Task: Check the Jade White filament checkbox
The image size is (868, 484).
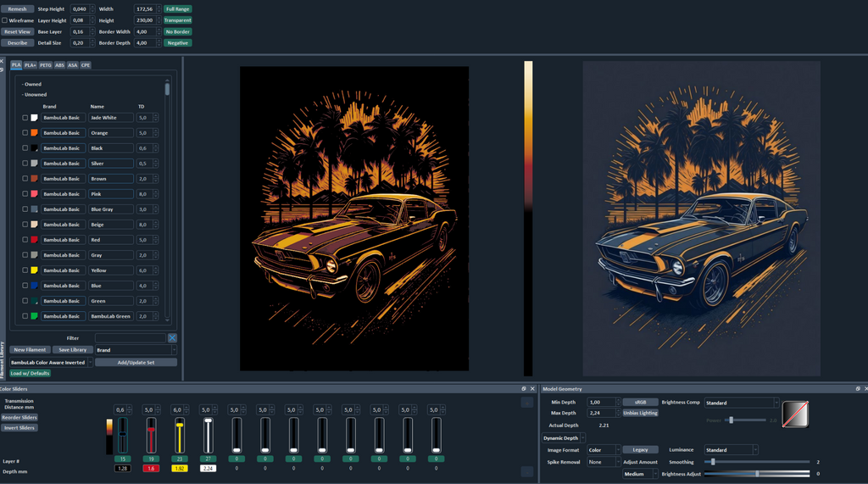Action: 25,118
